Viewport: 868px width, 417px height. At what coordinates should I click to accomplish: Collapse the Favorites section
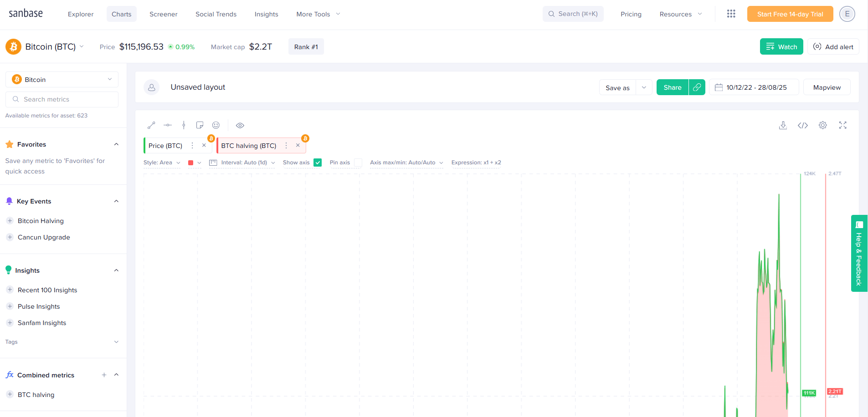click(116, 144)
